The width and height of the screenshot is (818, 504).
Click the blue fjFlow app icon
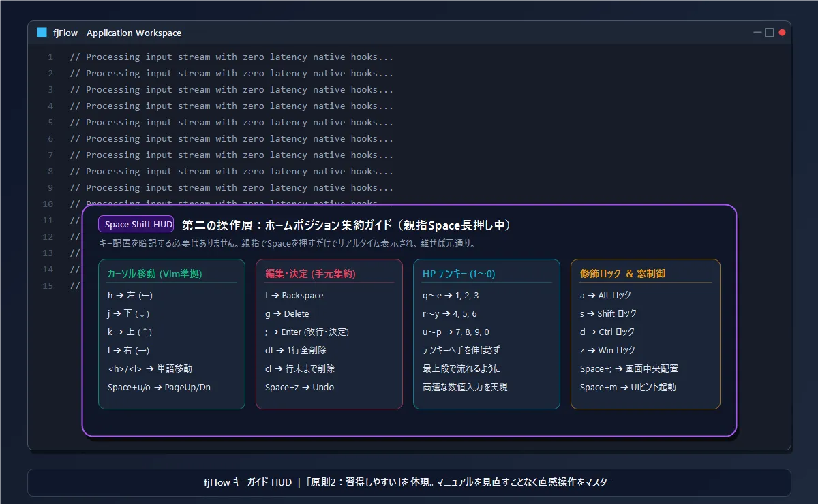42,33
